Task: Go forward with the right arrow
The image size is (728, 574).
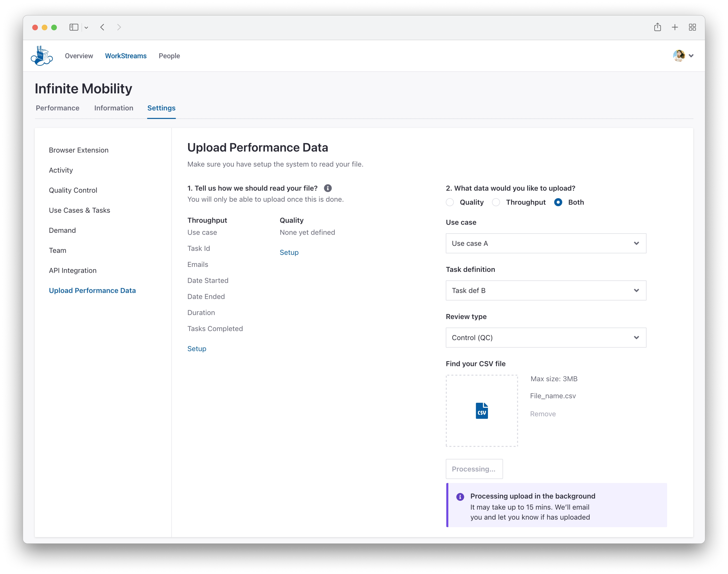Action: 119,27
